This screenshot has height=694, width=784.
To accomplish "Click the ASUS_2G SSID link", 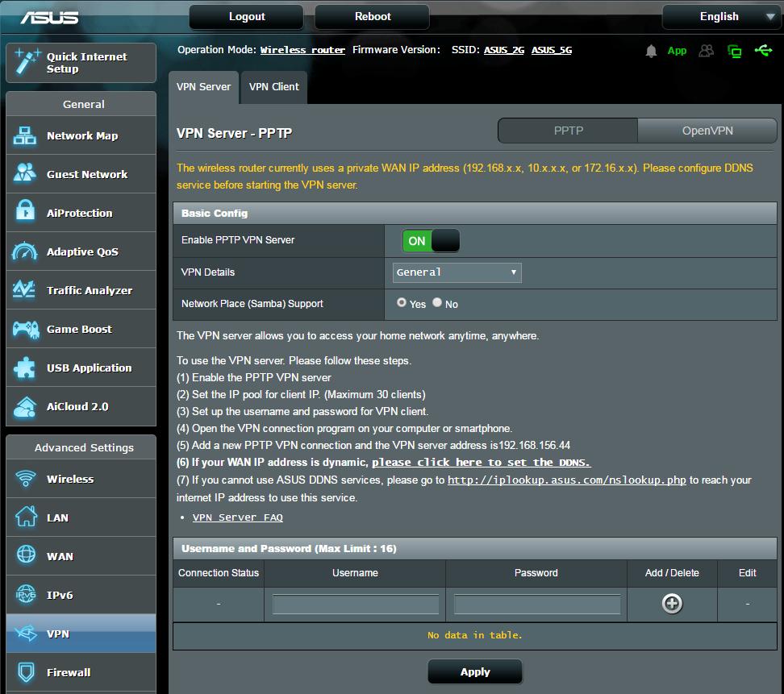I will click(504, 50).
